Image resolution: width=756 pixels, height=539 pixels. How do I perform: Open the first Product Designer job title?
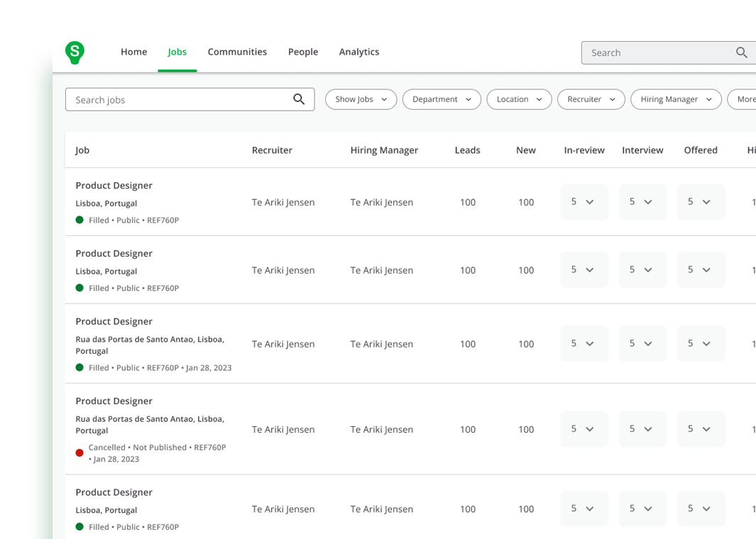pos(114,186)
